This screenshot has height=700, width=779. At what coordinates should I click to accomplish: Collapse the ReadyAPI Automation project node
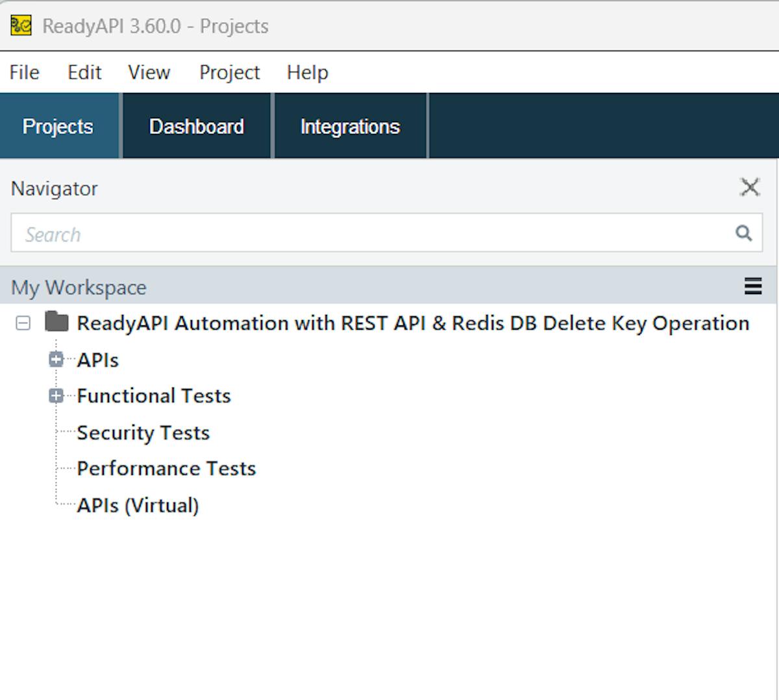tap(23, 323)
